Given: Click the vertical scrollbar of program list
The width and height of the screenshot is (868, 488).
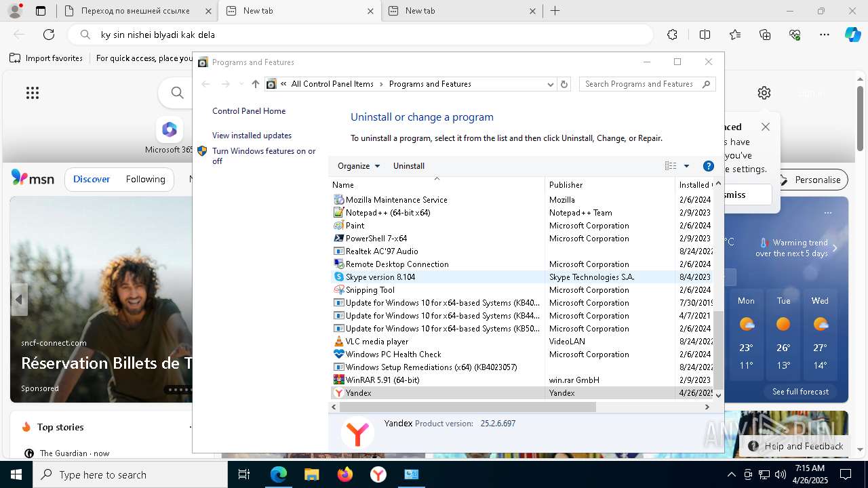Looking at the screenshot, I should 718,350.
